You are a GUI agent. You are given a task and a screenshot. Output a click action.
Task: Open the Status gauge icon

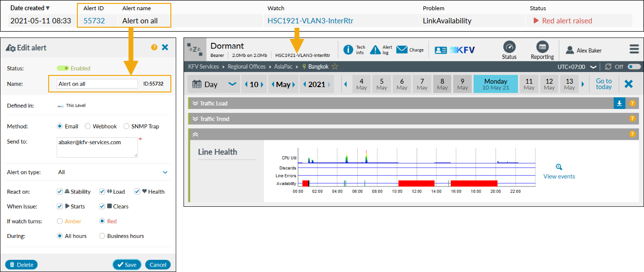[x=509, y=47]
